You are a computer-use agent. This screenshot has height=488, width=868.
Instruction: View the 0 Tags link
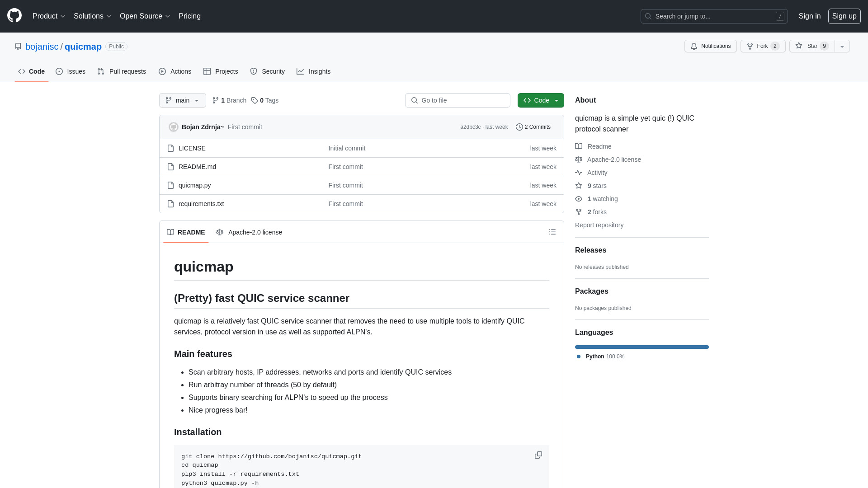pyautogui.click(x=265, y=100)
